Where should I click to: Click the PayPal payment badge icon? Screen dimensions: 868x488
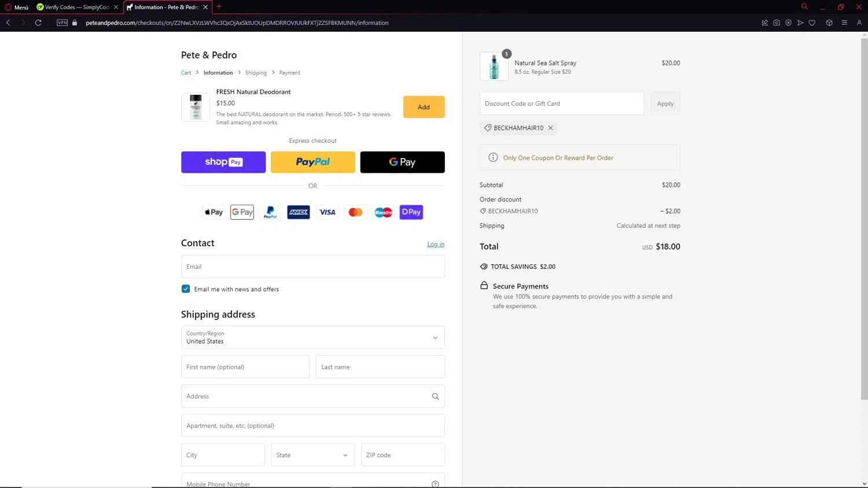[x=270, y=212]
